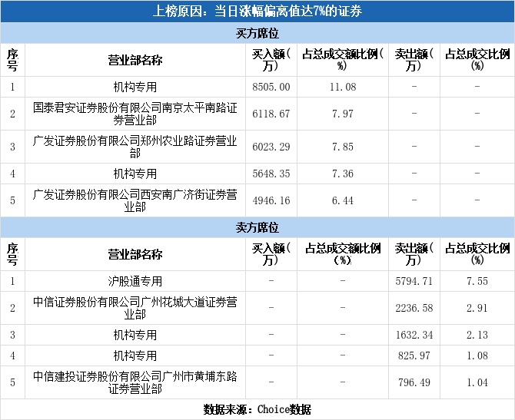Select sell ratio 1.08
Screen dimensions: 515x420
click(477, 356)
